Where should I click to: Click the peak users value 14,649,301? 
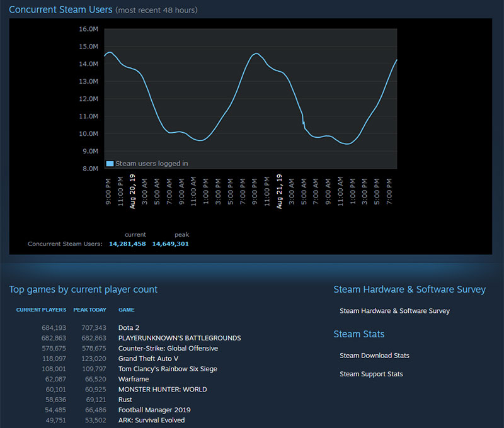click(170, 244)
